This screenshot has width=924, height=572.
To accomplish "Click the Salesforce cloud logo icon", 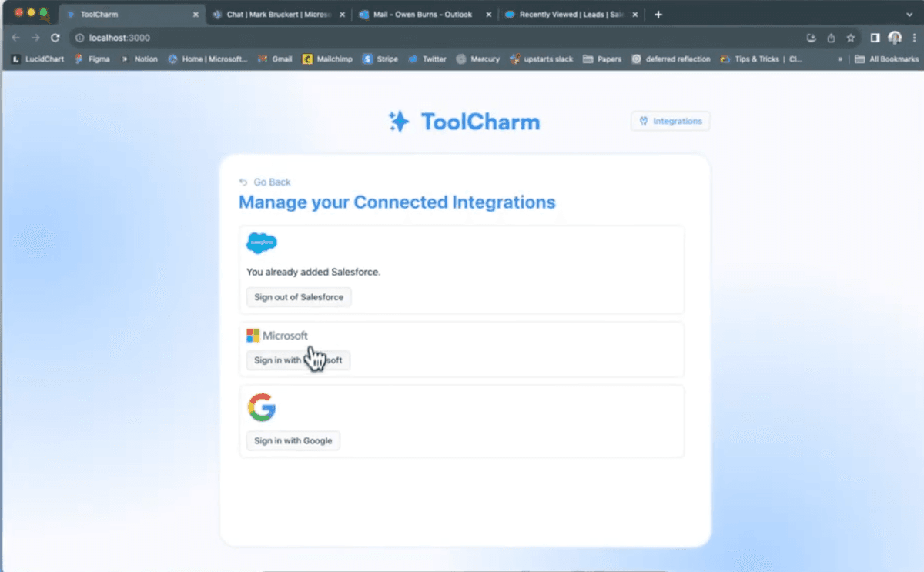I will pos(262,242).
